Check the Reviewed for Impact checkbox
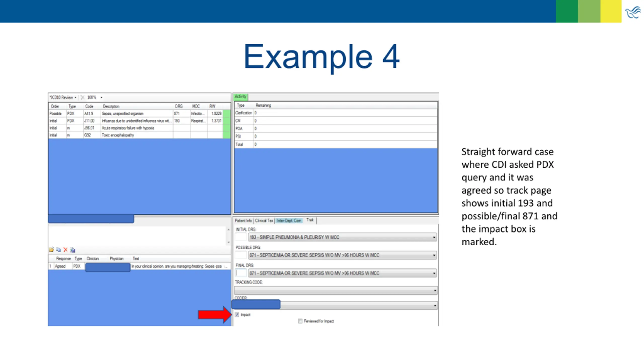Viewport: 644px width, 362px height. (x=300, y=321)
